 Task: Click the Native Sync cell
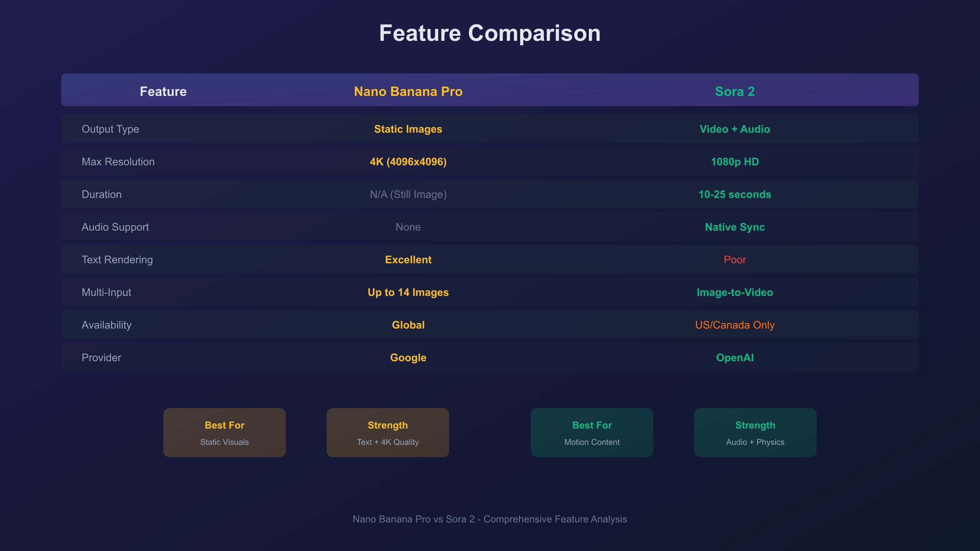click(734, 227)
